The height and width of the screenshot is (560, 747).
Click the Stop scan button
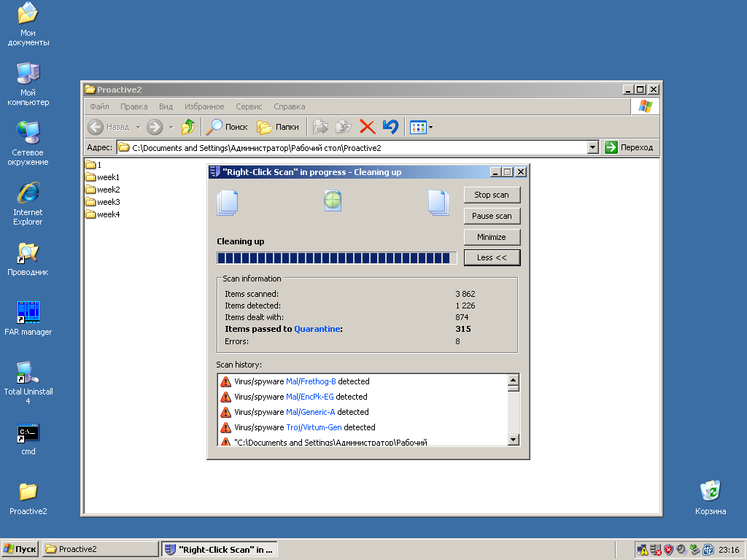pyautogui.click(x=492, y=195)
